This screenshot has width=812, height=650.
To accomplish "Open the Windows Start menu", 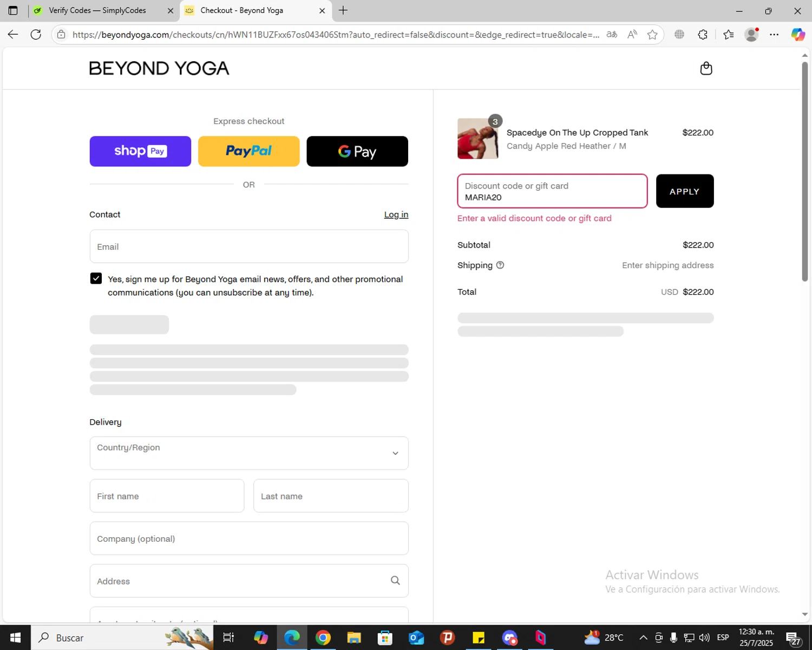I will click(x=15, y=638).
